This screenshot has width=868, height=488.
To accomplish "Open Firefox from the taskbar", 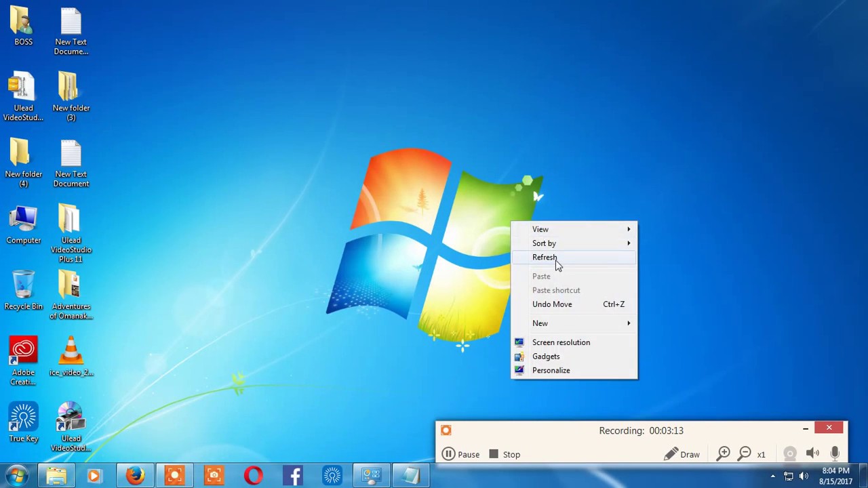I will pos(134,476).
